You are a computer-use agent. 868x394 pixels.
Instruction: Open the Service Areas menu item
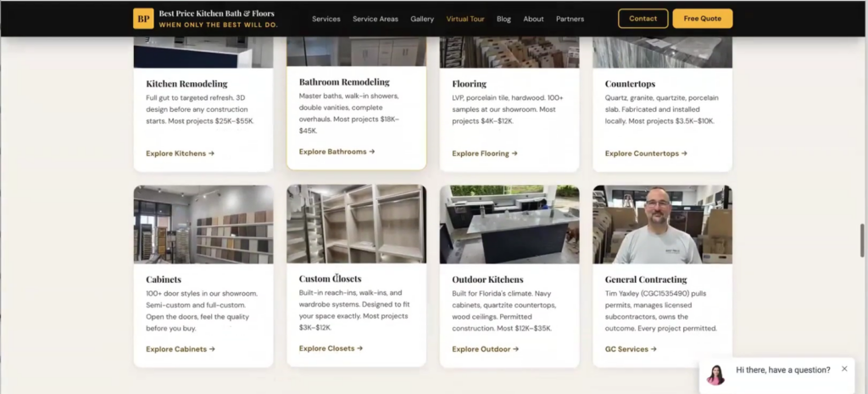pos(375,19)
